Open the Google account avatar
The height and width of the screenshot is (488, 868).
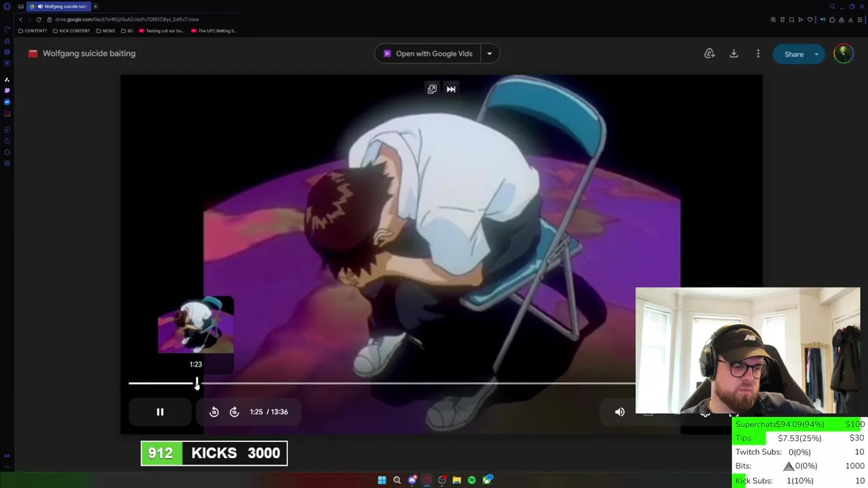[x=844, y=54]
